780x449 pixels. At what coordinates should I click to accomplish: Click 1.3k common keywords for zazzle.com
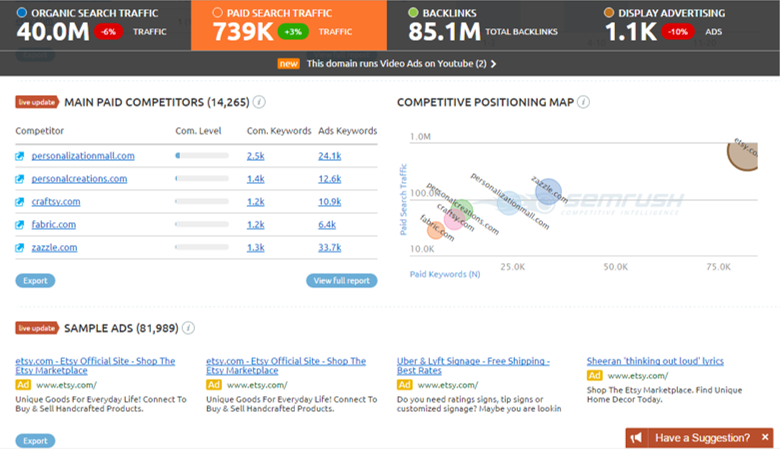[255, 247]
